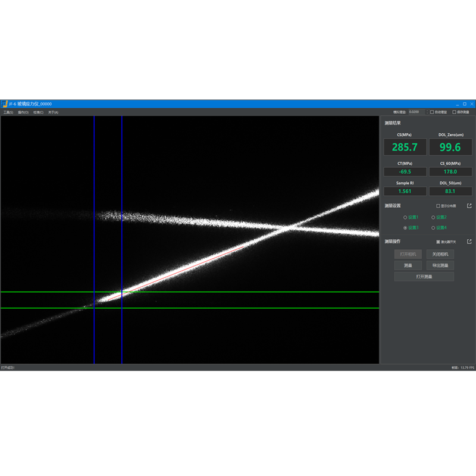
Task: Click the DOL_50 value 83.1
Action: tap(450, 191)
